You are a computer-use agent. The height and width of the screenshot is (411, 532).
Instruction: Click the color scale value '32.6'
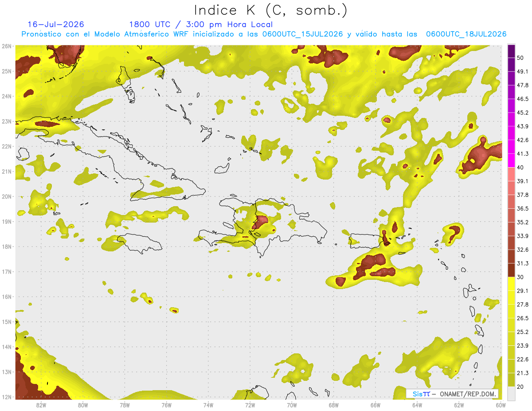coord(523,250)
